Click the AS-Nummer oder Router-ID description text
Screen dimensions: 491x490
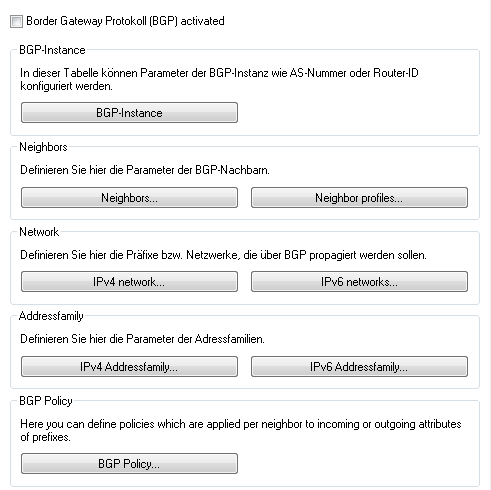coord(219,79)
